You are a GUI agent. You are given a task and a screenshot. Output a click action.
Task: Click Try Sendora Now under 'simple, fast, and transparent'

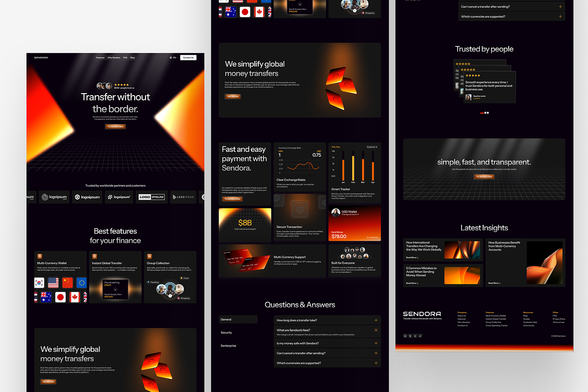[484, 176]
